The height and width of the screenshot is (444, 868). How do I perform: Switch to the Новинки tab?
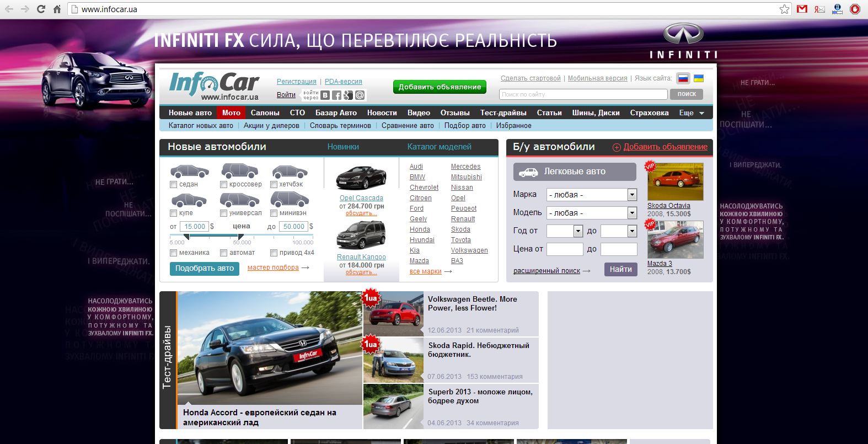pyautogui.click(x=343, y=147)
